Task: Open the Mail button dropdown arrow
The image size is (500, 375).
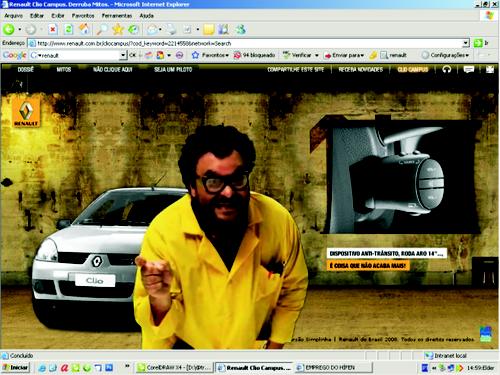Action: click(160, 29)
